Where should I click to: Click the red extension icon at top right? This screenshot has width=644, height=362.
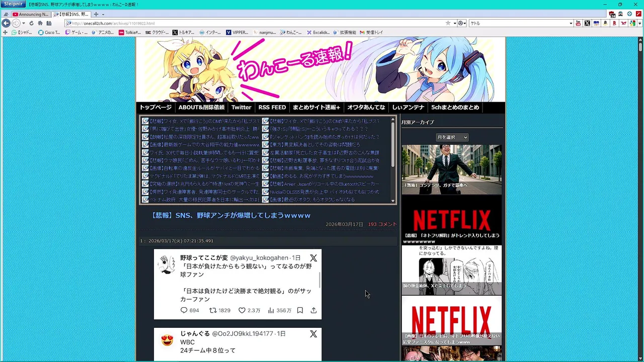coord(638,14)
